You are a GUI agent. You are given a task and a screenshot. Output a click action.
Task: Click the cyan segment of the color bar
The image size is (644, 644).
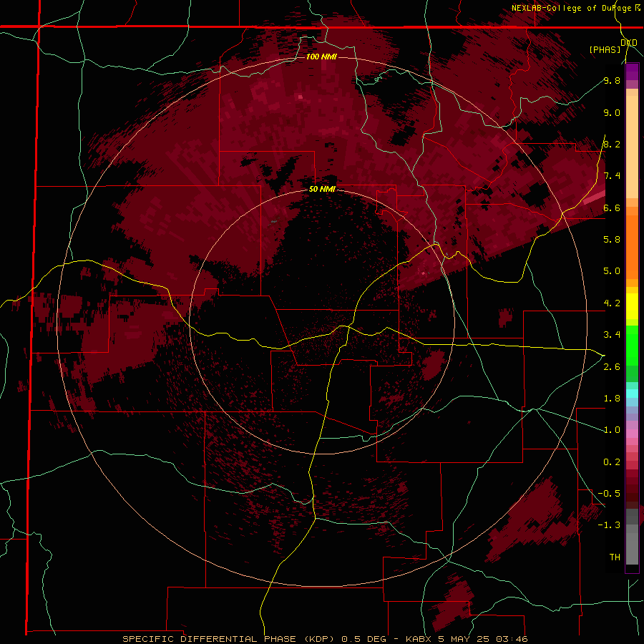pyautogui.click(x=632, y=394)
